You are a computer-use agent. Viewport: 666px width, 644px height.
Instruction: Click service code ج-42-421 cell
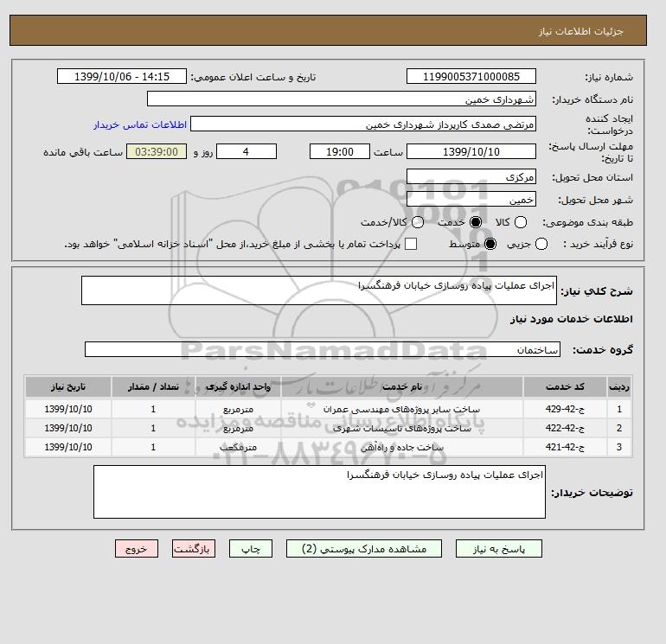click(565, 447)
